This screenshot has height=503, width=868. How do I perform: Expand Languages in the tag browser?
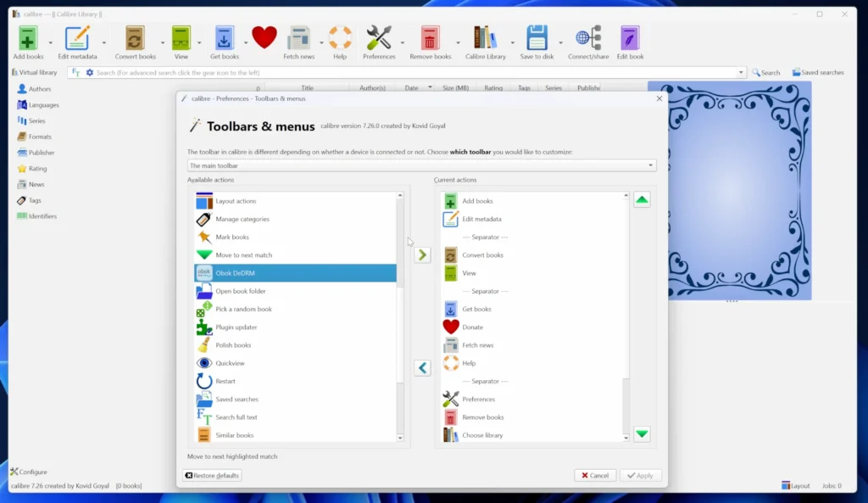pos(37,104)
